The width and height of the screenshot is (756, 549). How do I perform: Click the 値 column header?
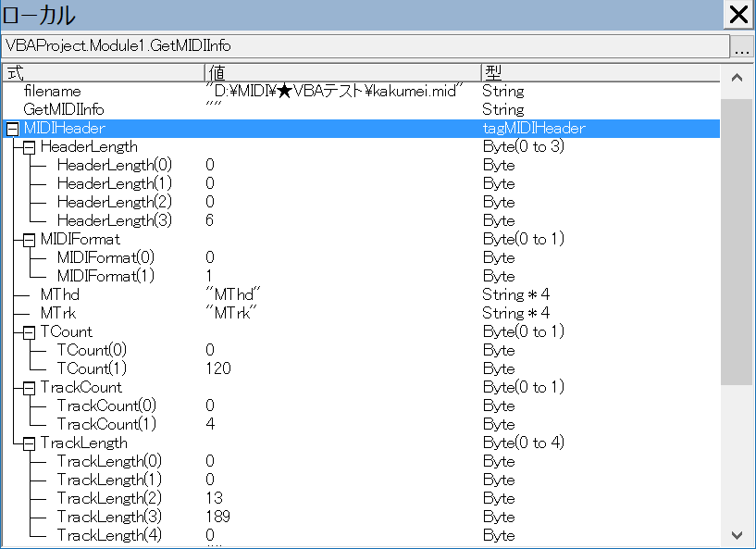pos(341,72)
